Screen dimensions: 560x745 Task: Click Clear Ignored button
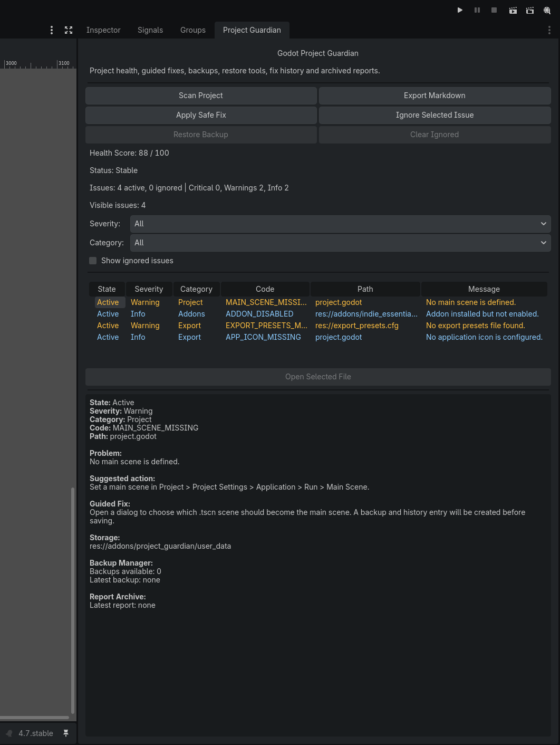tap(435, 135)
